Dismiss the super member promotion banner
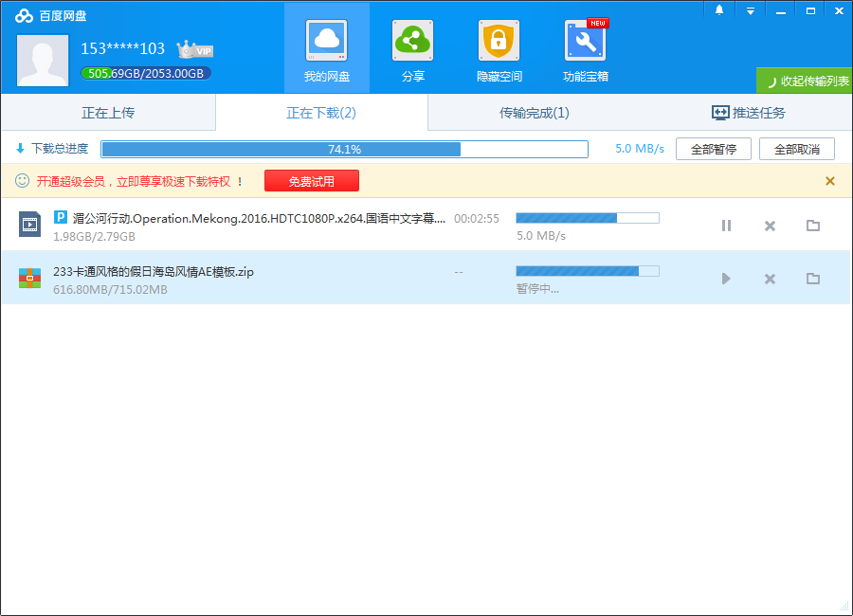 click(x=829, y=181)
